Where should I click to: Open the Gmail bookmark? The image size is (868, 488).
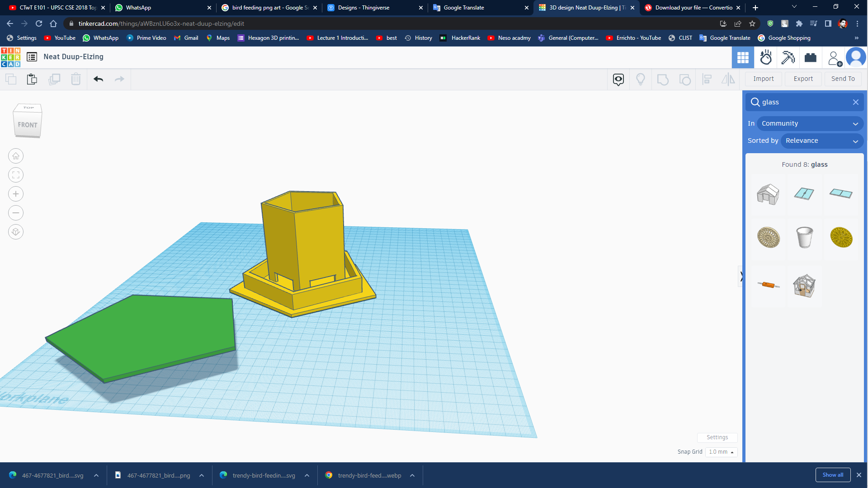pos(186,38)
